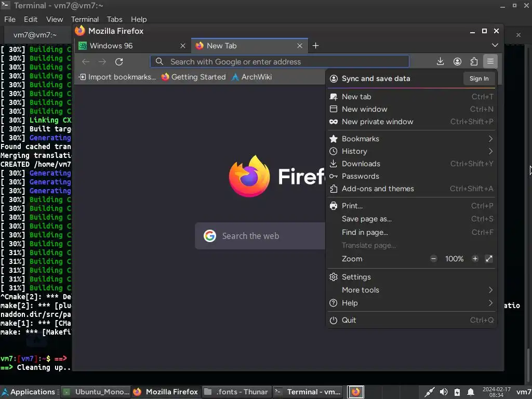The width and height of the screenshot is (532, 399).
Task: Click the notification bell tray icon
Action: click(471, 392)
